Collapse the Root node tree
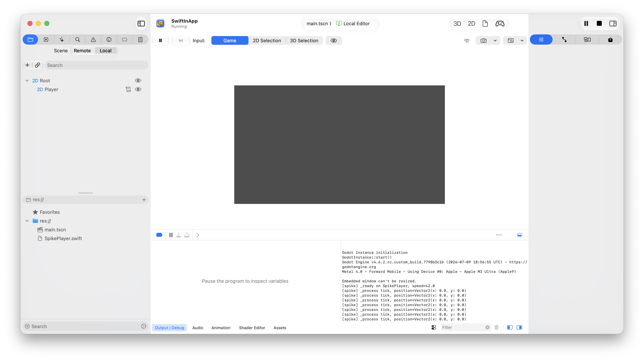Image resolution: width=644 pixels, height=361 pixels. click(27, 80)
